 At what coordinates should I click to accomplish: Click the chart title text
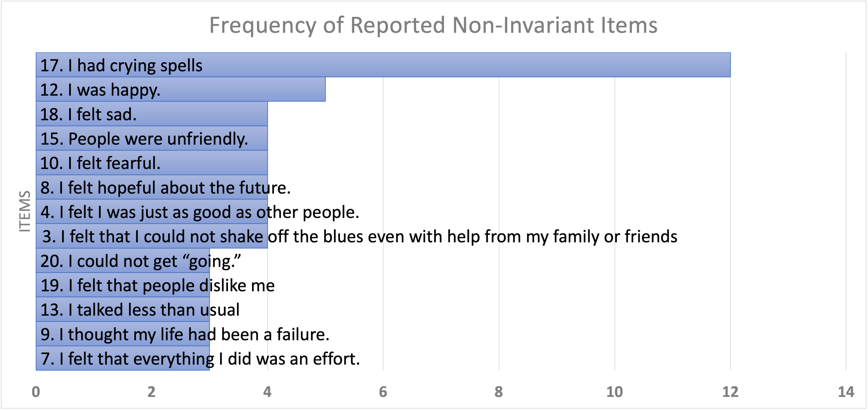click(x=433, y=25)
